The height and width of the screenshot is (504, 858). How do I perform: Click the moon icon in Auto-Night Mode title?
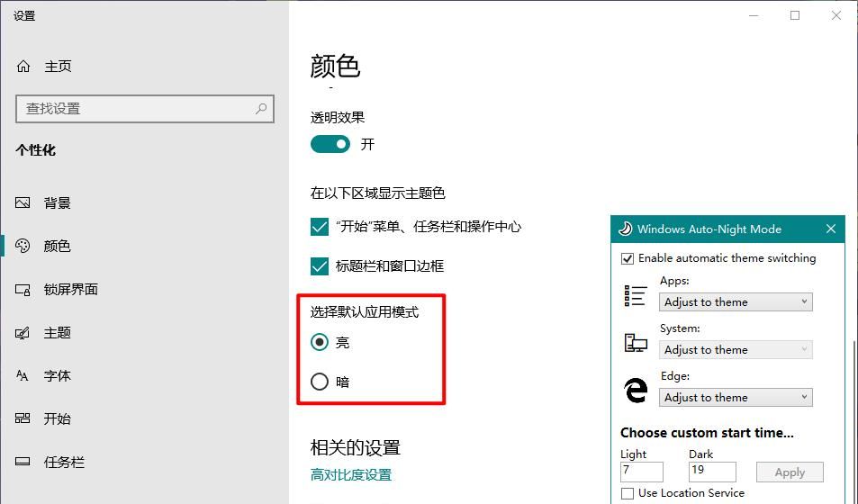pyautogui.click(x=625, y=229)
